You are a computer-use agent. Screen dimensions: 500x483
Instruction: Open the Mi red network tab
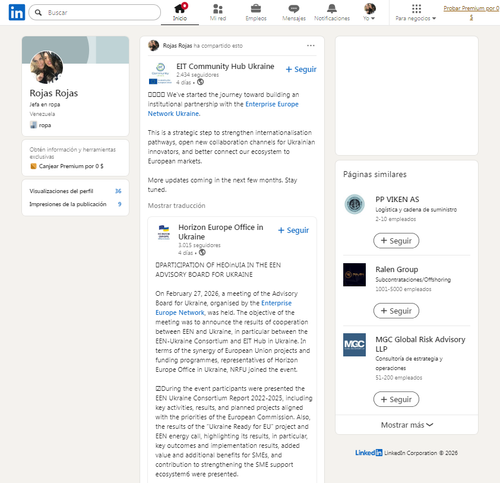[x=218, y=12]
